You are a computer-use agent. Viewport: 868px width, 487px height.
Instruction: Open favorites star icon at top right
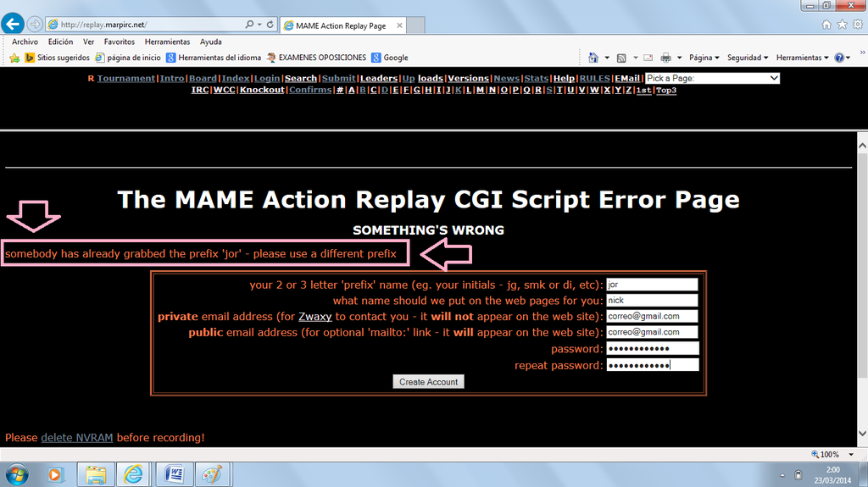[842, 25]
